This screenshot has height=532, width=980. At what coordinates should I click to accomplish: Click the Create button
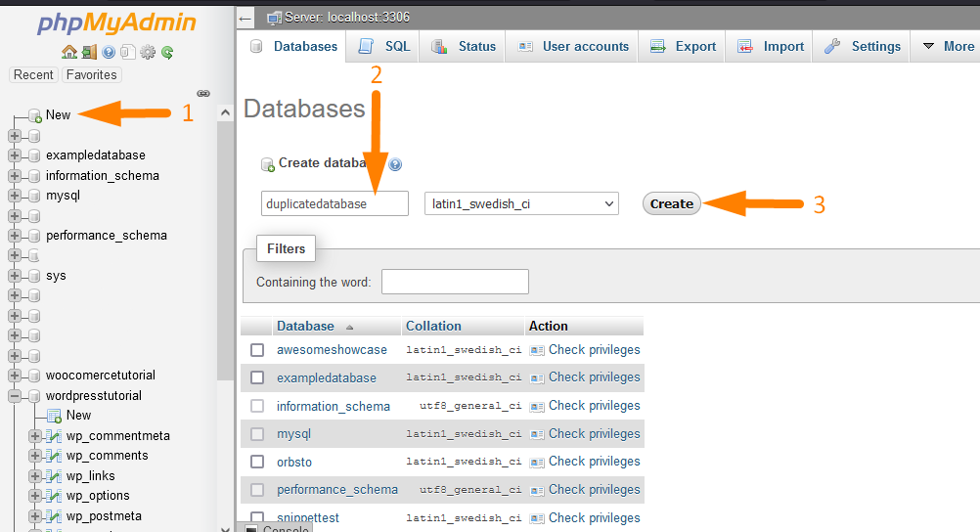pyautogui.click(x=672, y=203)
